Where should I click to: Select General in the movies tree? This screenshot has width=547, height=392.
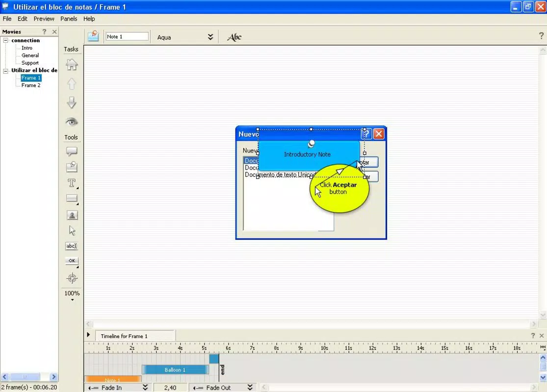[x=30, y=55]
